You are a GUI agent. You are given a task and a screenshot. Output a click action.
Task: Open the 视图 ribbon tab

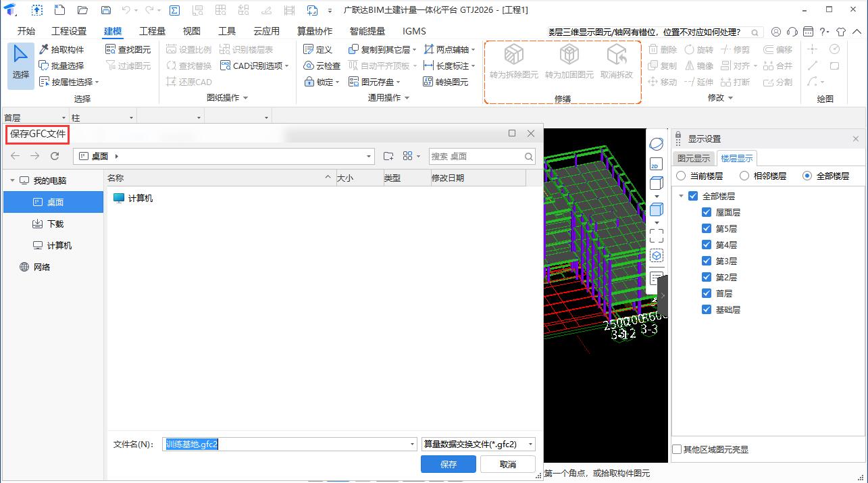192,31
